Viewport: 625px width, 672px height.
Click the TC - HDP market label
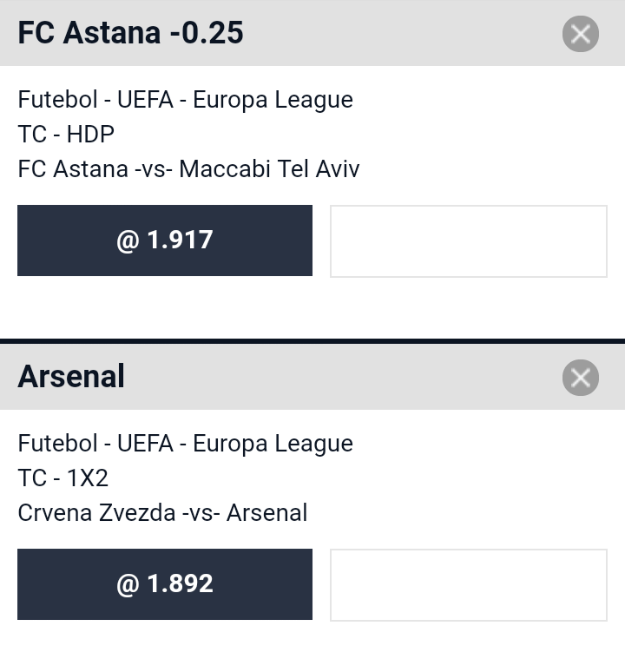66,135
